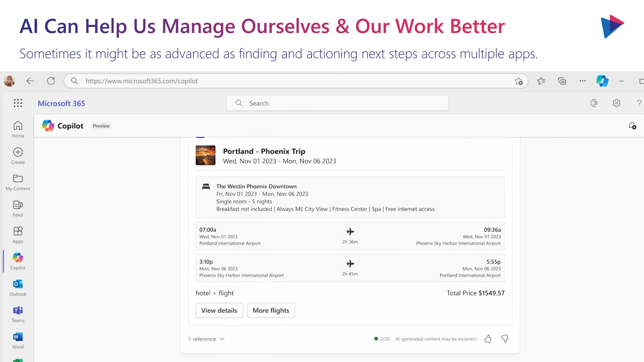The image size is (644, 362).
Task: Select Copilot in the left sidebar
Action: 18,261
